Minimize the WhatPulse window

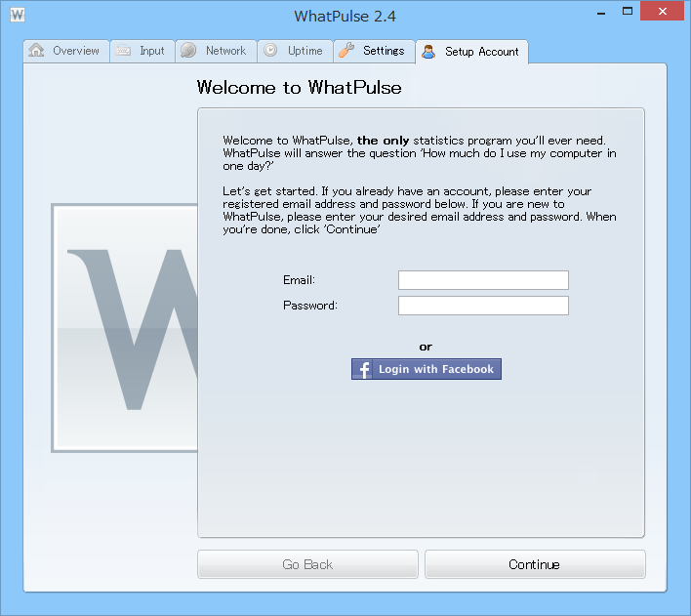click(x=601, y=12)
